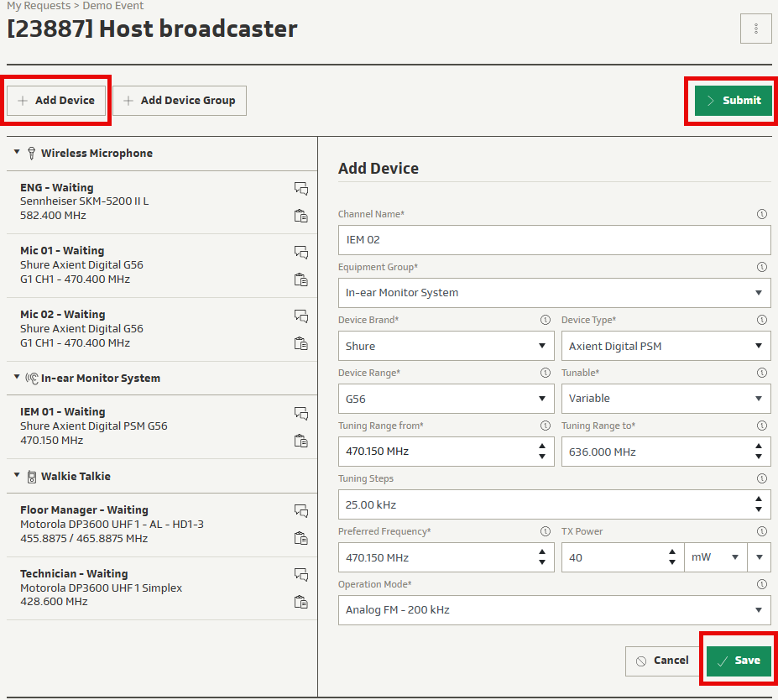Viewport: 778px width, 700px height.
Task: Click clipboard copy icon for Mic 01
Action: [300, 279]
